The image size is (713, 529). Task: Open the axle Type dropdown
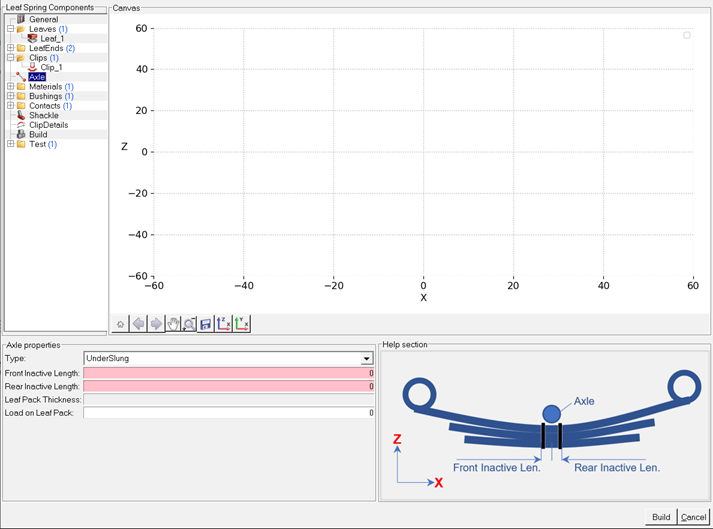[367, 358]
